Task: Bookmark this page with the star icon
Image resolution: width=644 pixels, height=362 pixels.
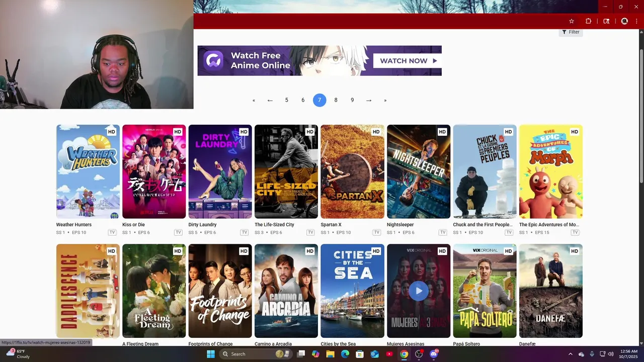Action: coord(572,21)
